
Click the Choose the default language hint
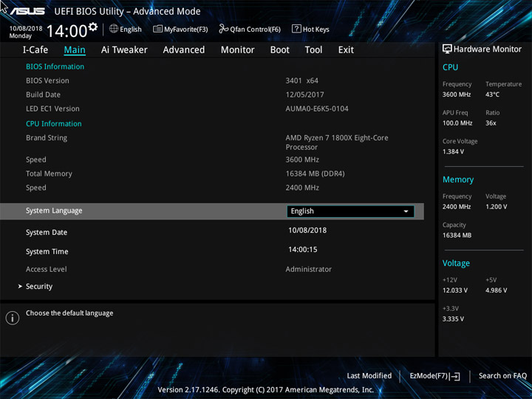69,313
